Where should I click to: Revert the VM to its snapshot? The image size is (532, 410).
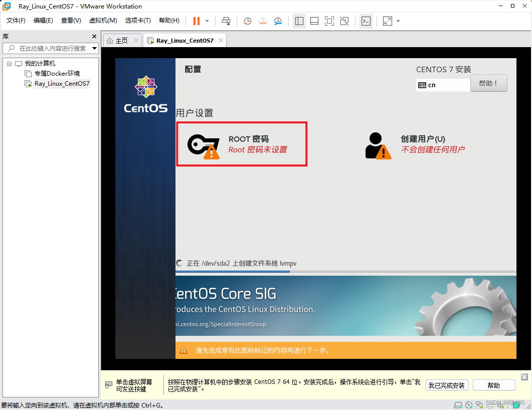click(262, 21)
